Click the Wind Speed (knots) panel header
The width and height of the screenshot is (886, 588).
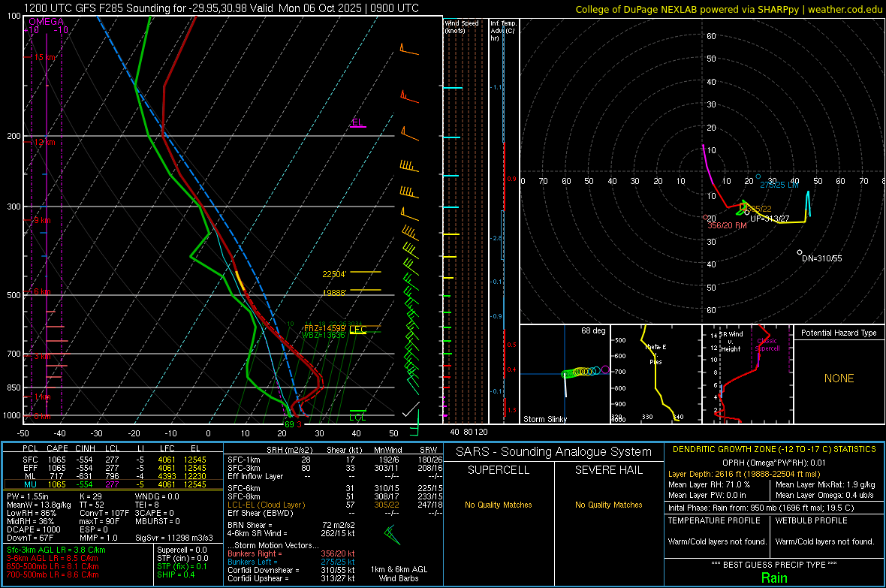tap(462, 26)
